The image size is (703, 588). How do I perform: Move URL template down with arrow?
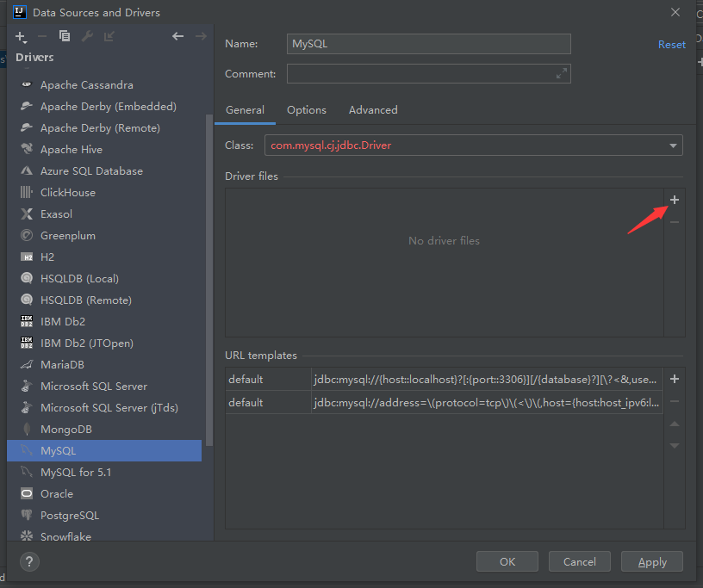(675, 446)
